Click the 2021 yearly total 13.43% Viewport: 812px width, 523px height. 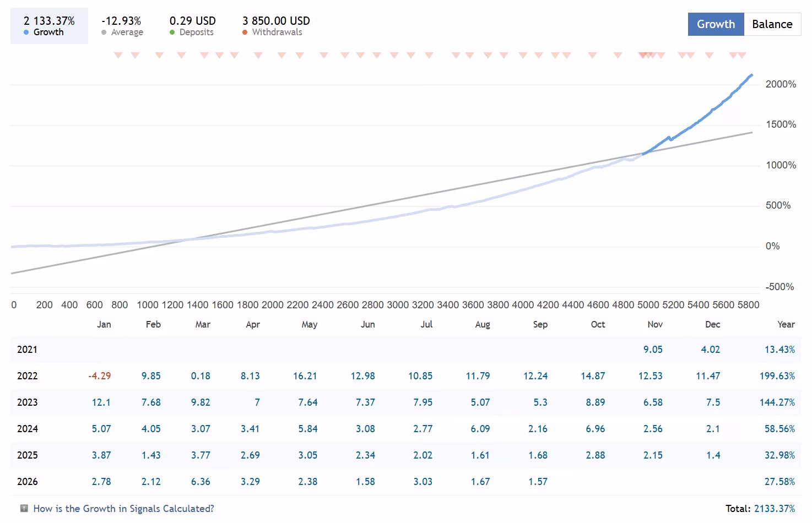coord(779,350)
